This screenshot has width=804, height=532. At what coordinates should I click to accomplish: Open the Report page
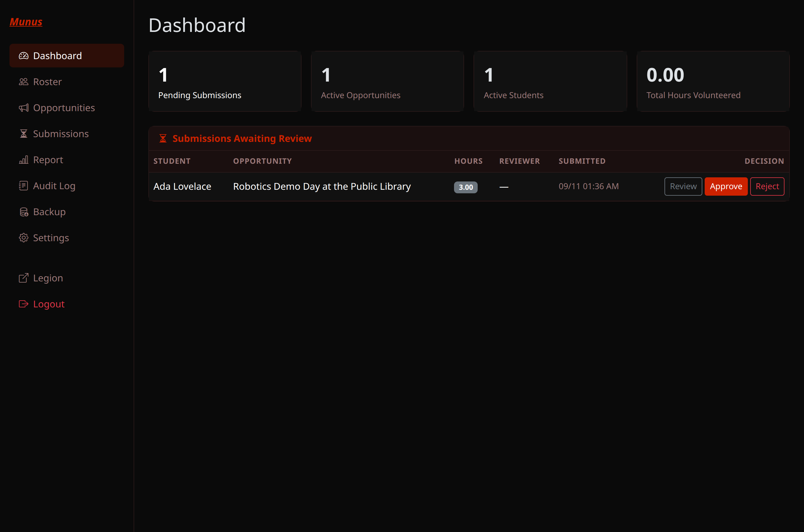[67, 160]
